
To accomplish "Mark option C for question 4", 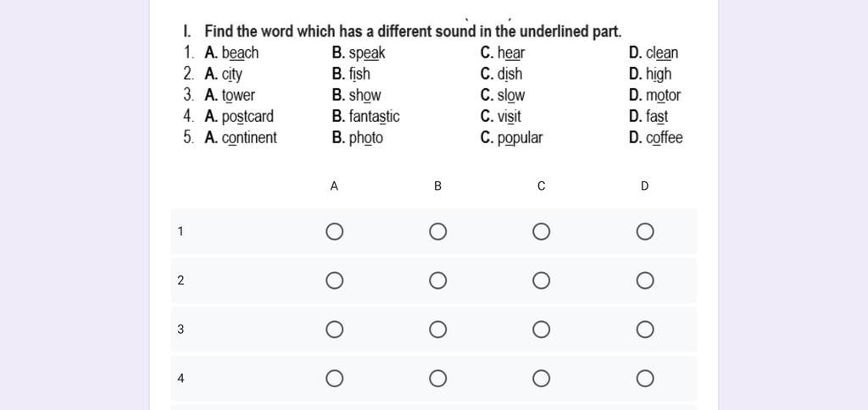I will (x=542, y=379).
